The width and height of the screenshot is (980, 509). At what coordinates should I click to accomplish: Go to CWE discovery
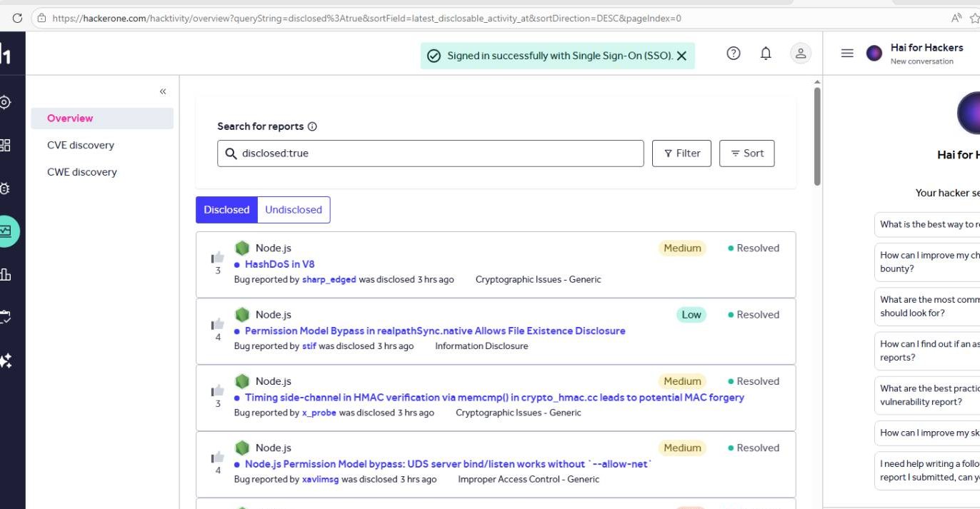pyautogui.click(x=82, y=172)
